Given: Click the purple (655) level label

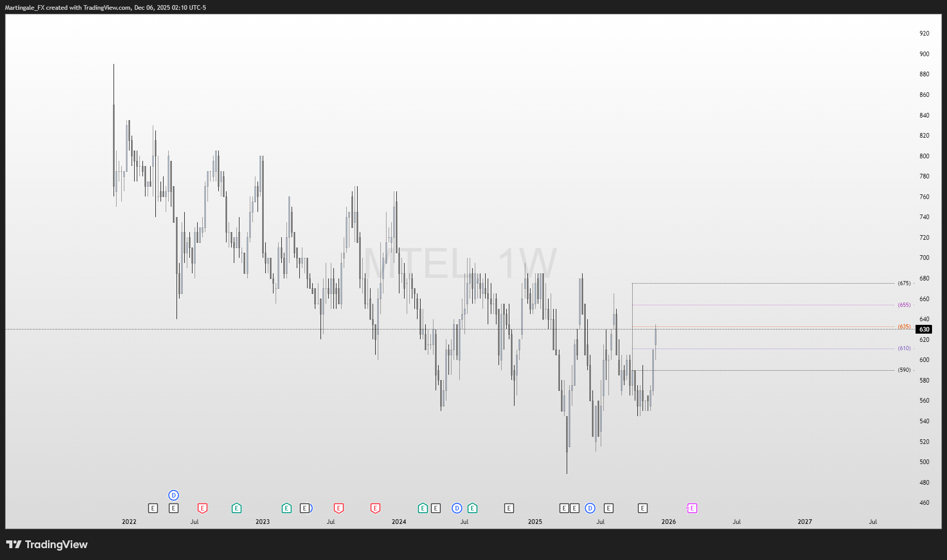Looking at the screenshot, I should [x=904, y=305].
